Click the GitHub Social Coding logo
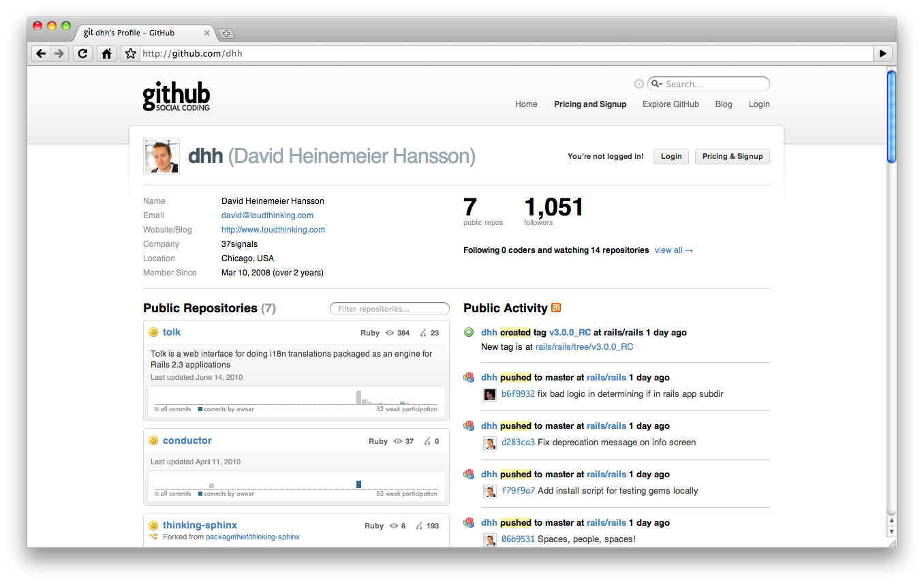The height and width of the screenshot is (585, 924). [176, 96]
